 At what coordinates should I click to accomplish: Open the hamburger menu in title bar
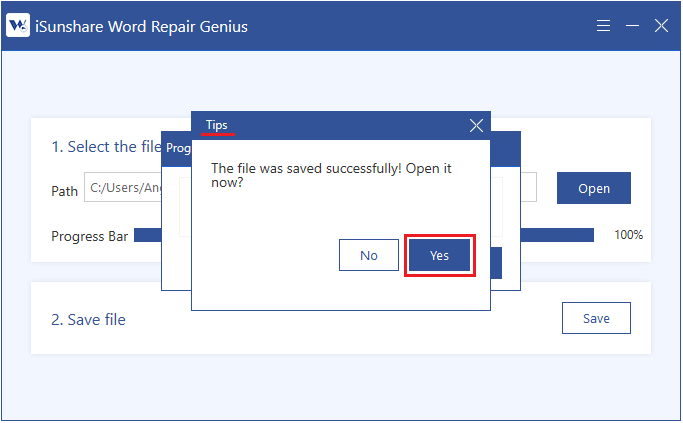603,26
